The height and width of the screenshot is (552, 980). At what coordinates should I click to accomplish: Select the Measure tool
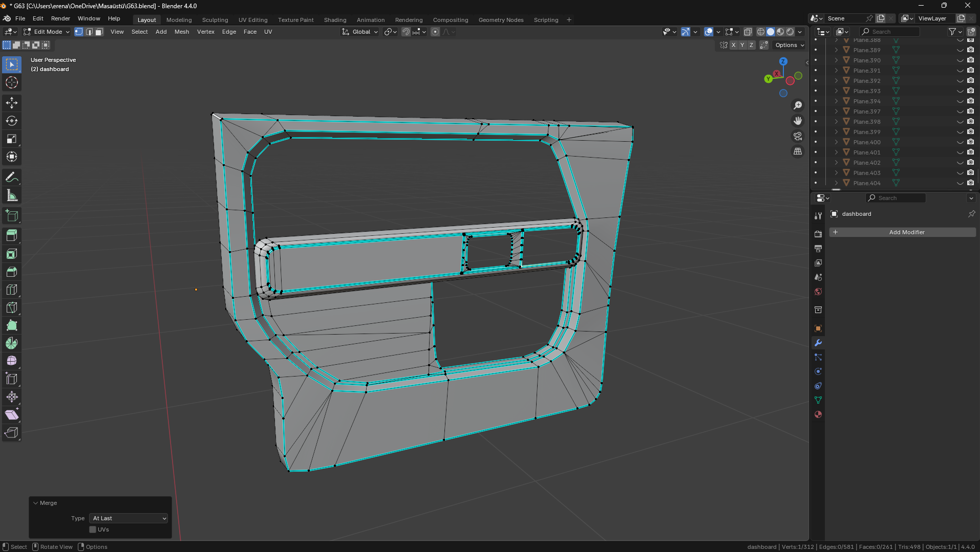(x=12, y=195)
